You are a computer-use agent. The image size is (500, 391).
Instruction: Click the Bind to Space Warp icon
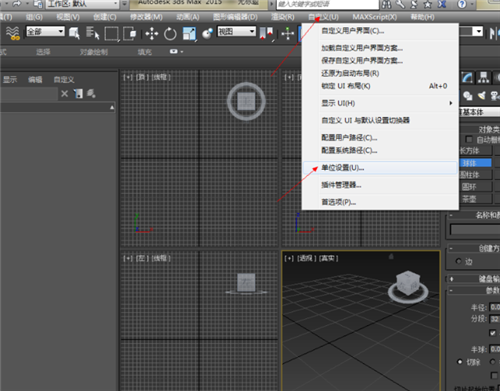13,33
